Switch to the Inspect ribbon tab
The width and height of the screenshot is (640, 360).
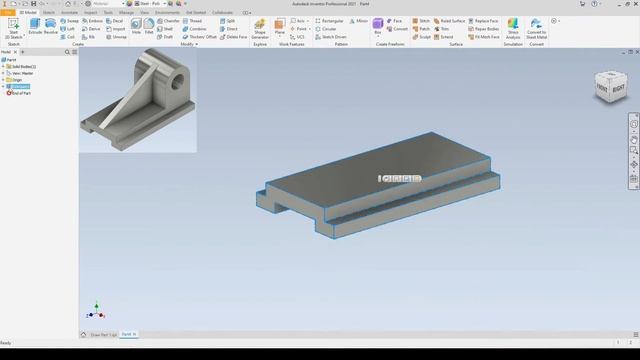point(91,13)
